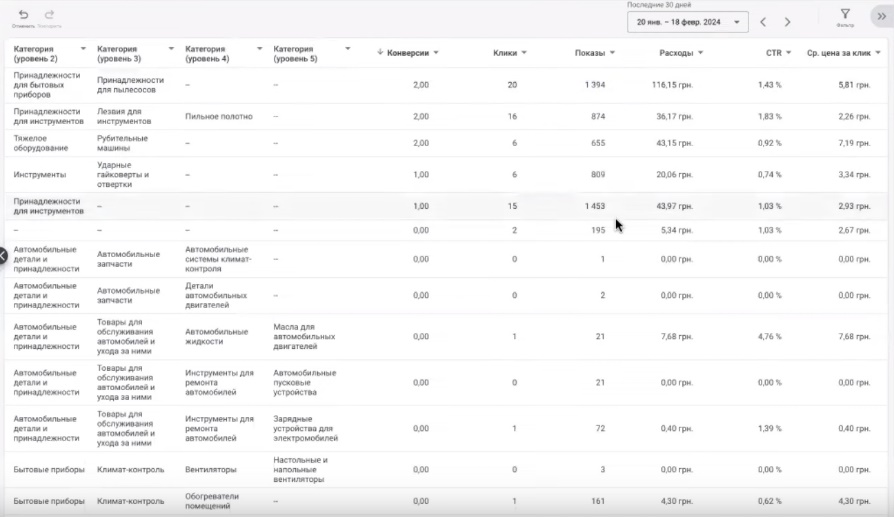This screenshot has width=894, height=517.
Task: Open the Показы column dropdown arrow
Action: pos(612,52)
